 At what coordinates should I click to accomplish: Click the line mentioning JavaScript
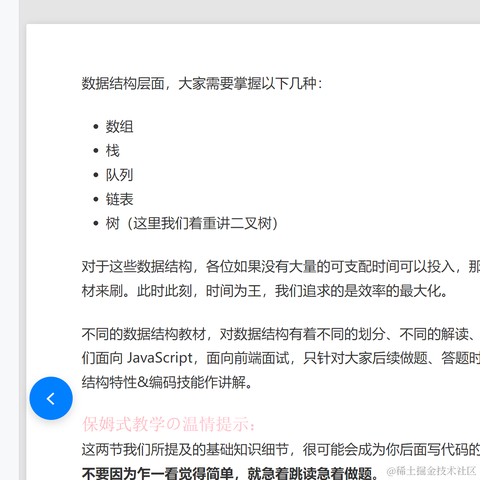point(281,358)
